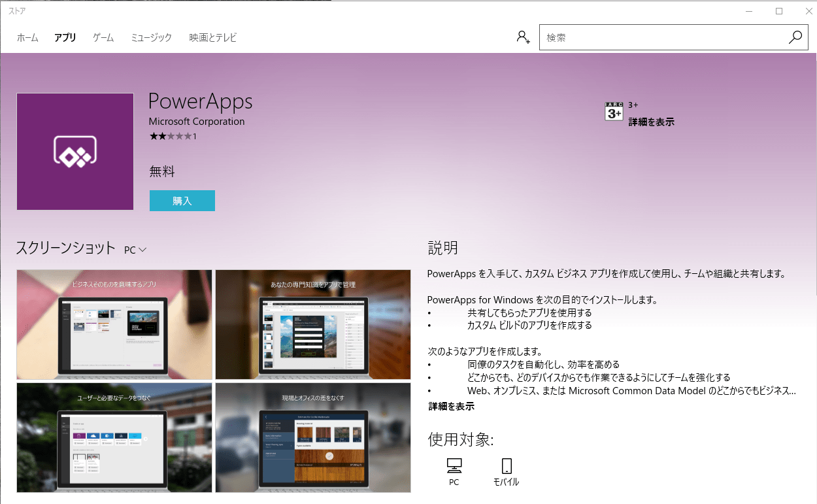Click the モバイル label
This screenshot has height=504, width=817.
[x=506, y=482]
